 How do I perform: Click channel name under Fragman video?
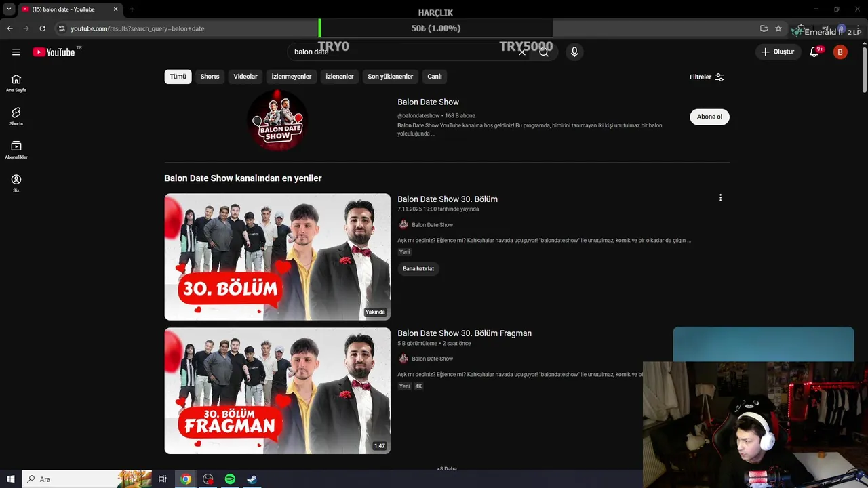coord(432,359)
